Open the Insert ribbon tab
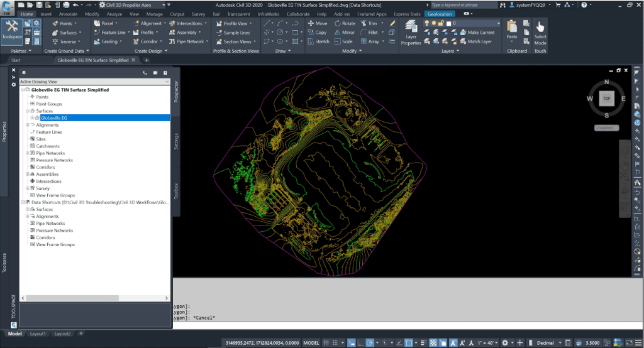Screen dimensions: 644x348 coord(46,14)
